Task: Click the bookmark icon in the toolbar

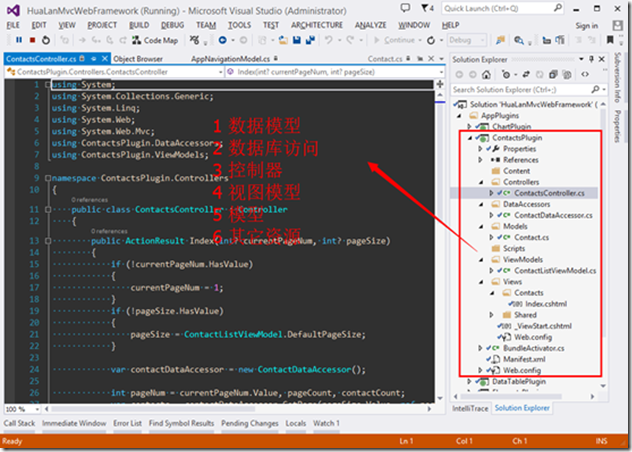Action: pos(610,40)
